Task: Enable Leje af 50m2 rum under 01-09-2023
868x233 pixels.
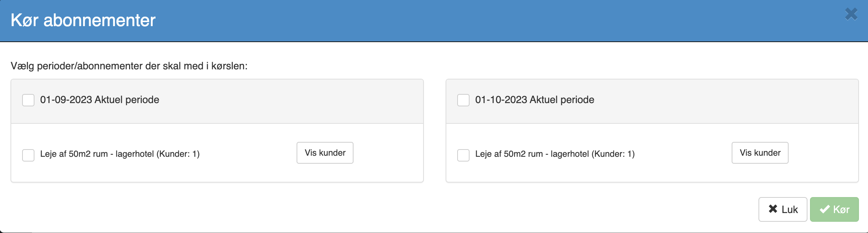Action: (x=28, y=155)
